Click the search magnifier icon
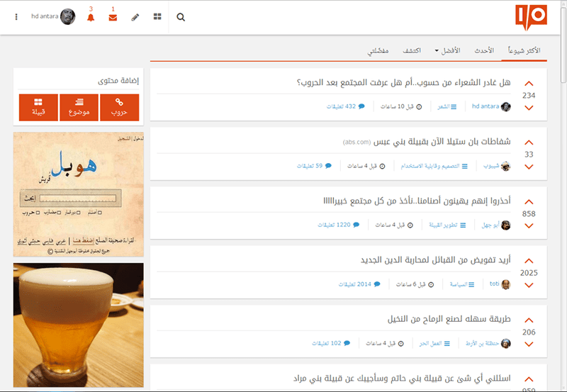Viewport: 567px width, 392px height. point(181,17)
